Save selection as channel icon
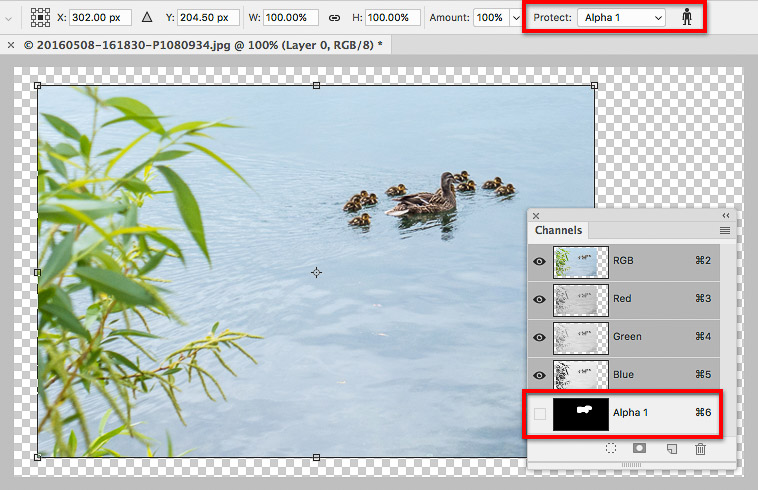Viewport: 758px width, 490px height. [639, 448]
